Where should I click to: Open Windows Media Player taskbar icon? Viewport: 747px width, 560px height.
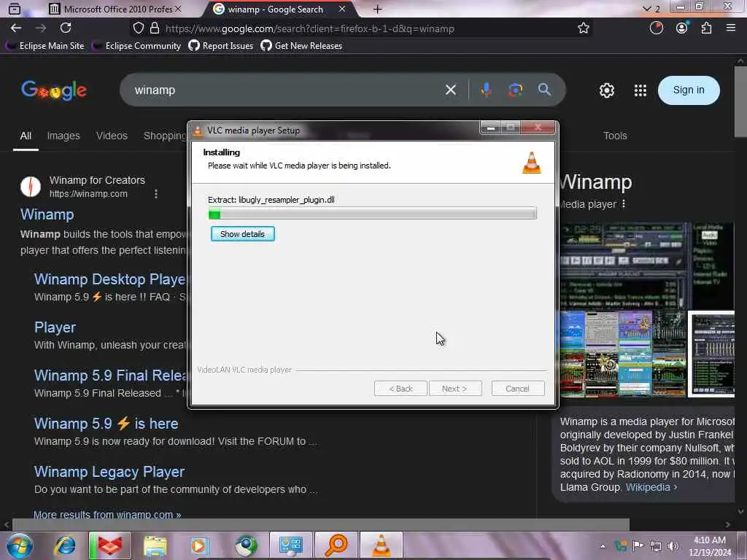click(200, 545)
